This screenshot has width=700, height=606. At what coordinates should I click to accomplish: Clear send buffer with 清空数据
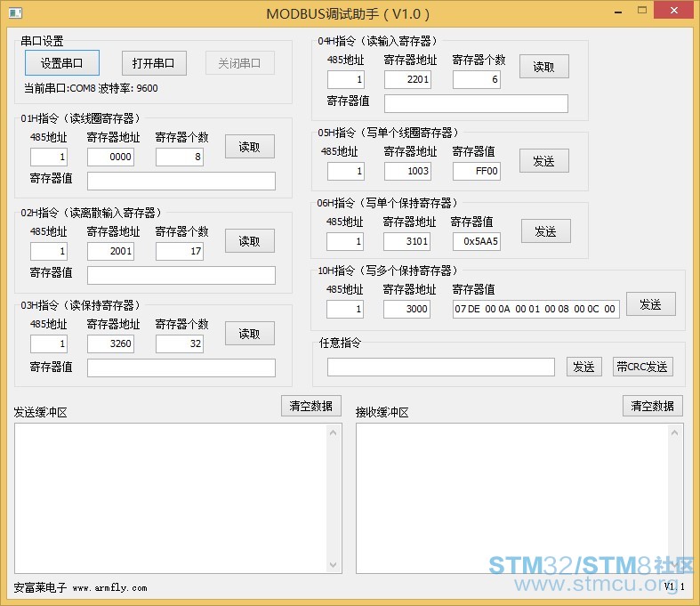(x=311, y=406)
